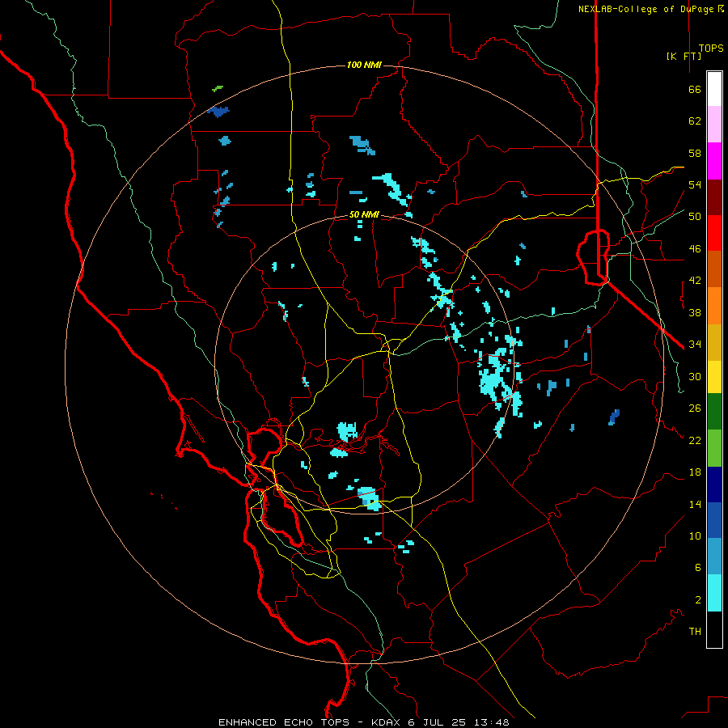The height and width of the screenshot is (728, 728).
Task: Click the 50 NMI range ring label
Action: (364, 214)
